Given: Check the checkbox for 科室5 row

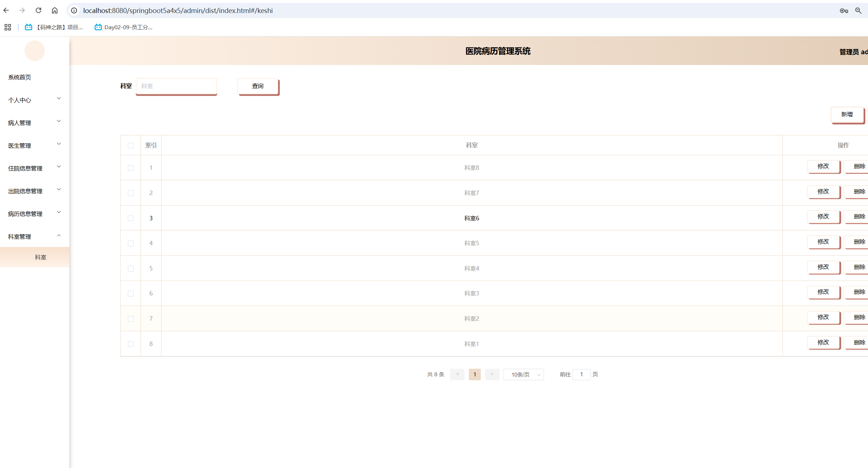Looking at the screenshot, I should click(x=131, y=243).
